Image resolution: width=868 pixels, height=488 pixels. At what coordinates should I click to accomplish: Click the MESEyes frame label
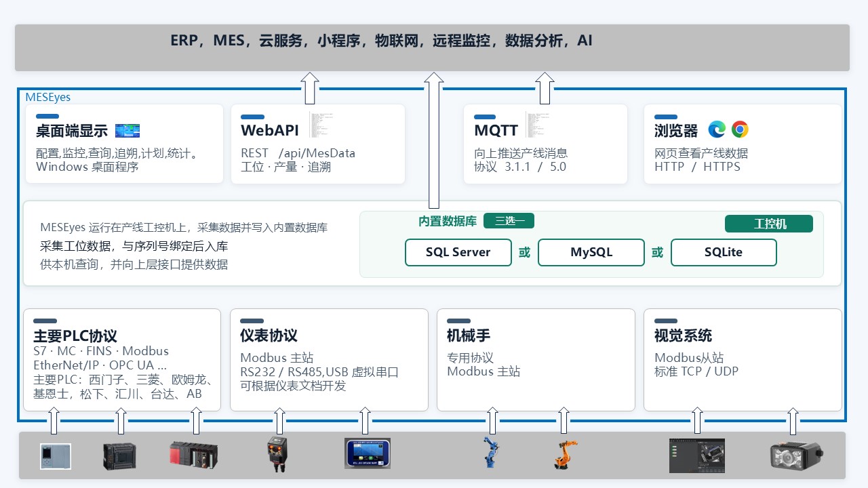tap(48, 97)
